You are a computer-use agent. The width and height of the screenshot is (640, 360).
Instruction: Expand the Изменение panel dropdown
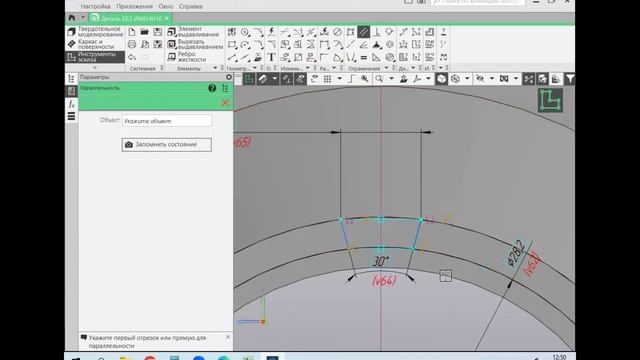307,68
